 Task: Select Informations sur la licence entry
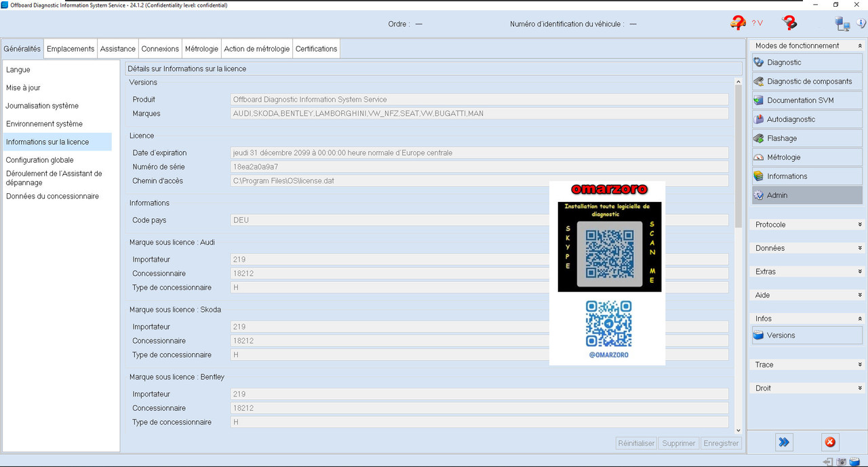click(58, 142)
